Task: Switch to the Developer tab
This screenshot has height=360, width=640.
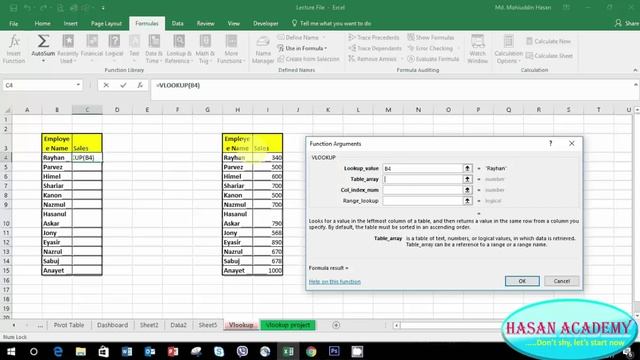Action: coord(266,24)
